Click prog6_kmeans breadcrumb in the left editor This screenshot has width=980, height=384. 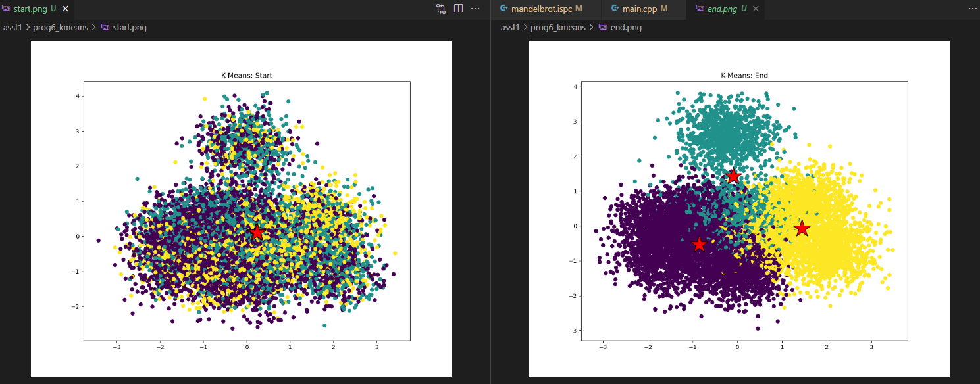pyautogui.click(x=61, y=27)
